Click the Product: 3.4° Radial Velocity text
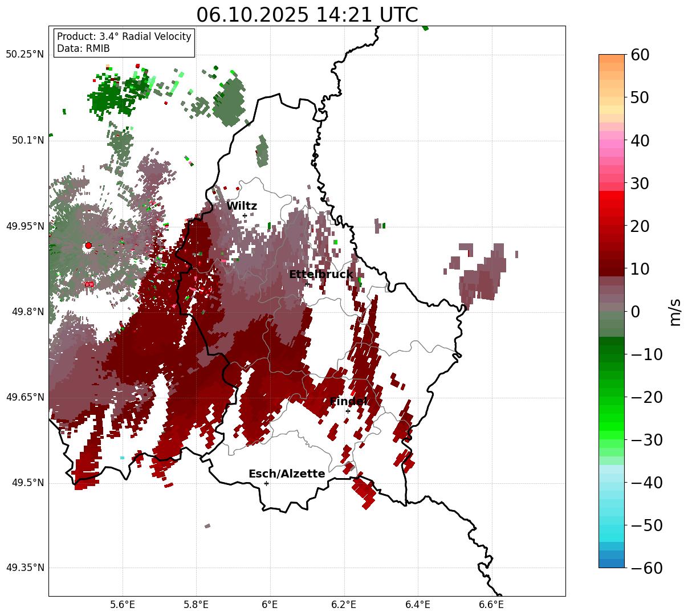 (x=124, y=36)
